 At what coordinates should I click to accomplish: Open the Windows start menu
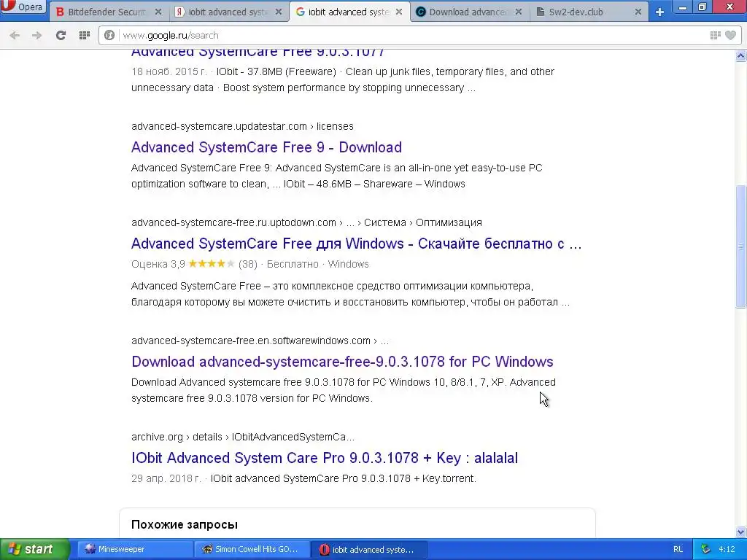coord(34,549)
